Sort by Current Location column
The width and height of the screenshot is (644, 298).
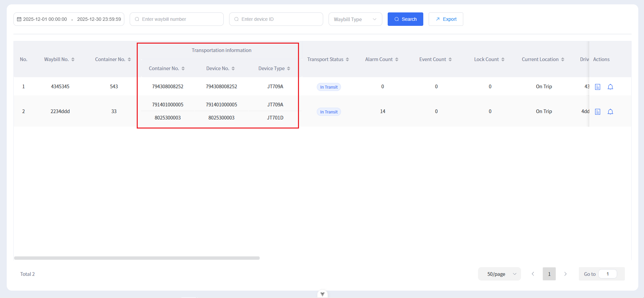coord(563,59)
